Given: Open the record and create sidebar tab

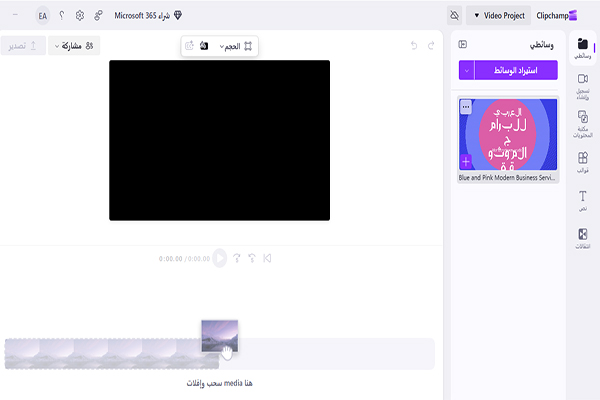Looking at the screenshot, I should [582, 87].
